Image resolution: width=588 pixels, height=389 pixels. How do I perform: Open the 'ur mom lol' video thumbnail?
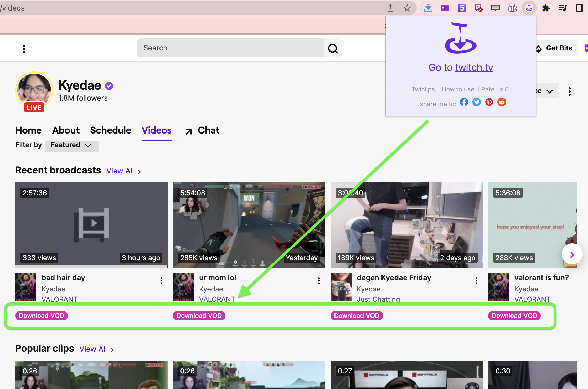[x=249, y=225]
